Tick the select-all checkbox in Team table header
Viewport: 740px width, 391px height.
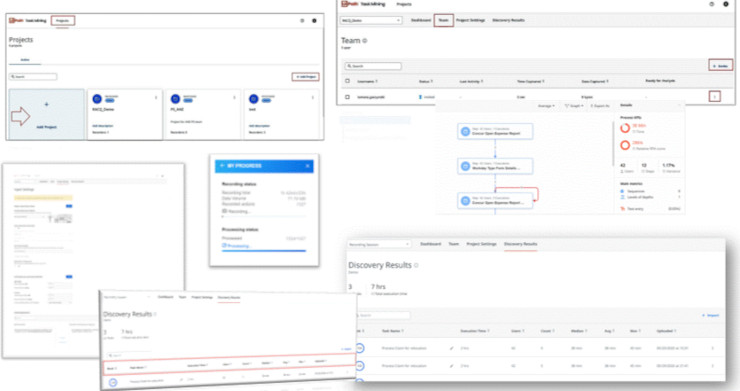click(347, 81)
